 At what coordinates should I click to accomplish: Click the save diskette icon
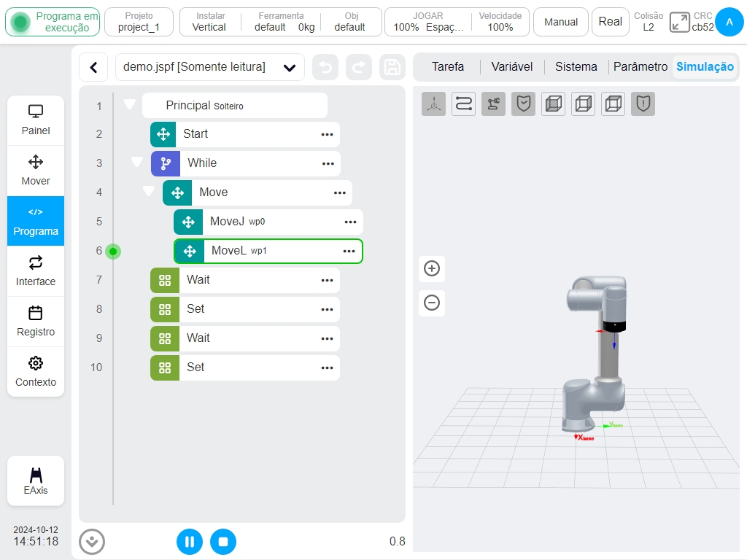(x=392, y=67)
